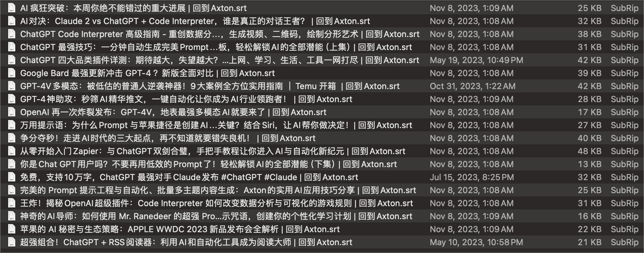Click the document icon next to GPT-4V 多模态 file
This screenshot has width=644, height=253.
(x=12, y=86)
